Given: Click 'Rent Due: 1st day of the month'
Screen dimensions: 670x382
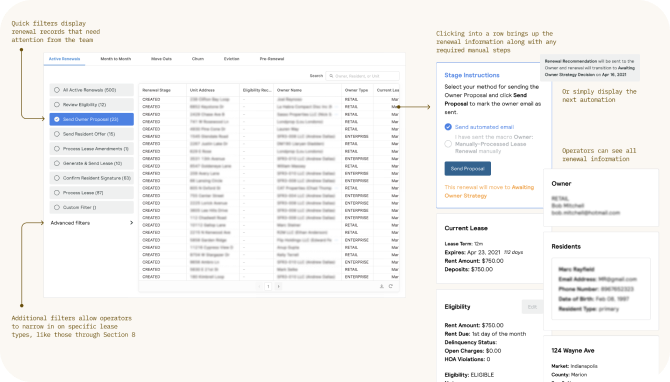Looking at the screenshot, I should [x=485, y=334].
